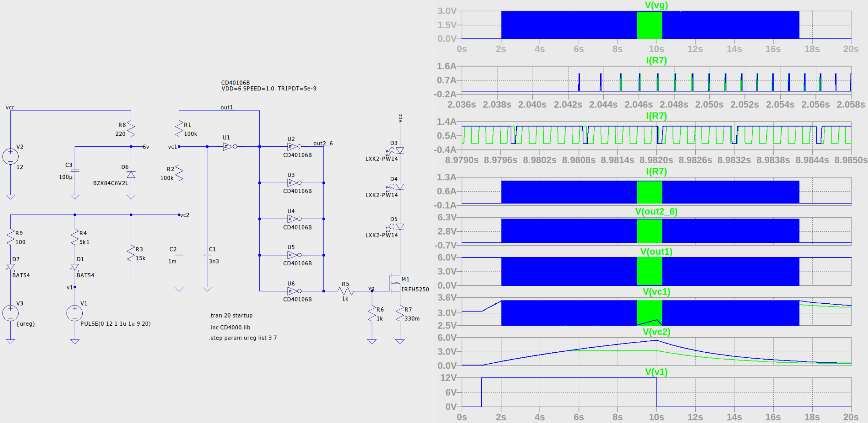The image size is (868, 423).
Task: Click the U4 CD40106B inverter symbol
Action: click(294, 219)
